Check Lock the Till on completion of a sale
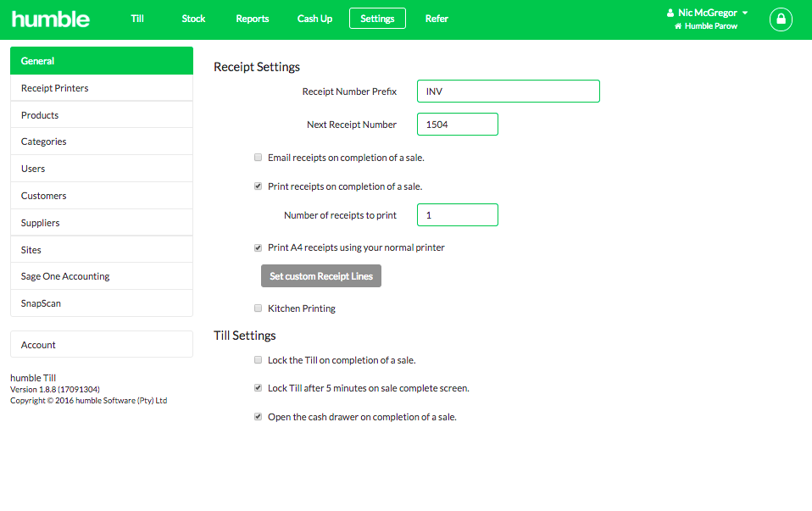 tap(258, 360)
